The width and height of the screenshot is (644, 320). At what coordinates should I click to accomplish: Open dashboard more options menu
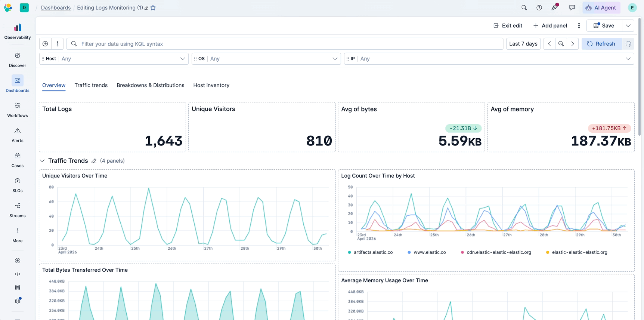click(x=579, y=25)
